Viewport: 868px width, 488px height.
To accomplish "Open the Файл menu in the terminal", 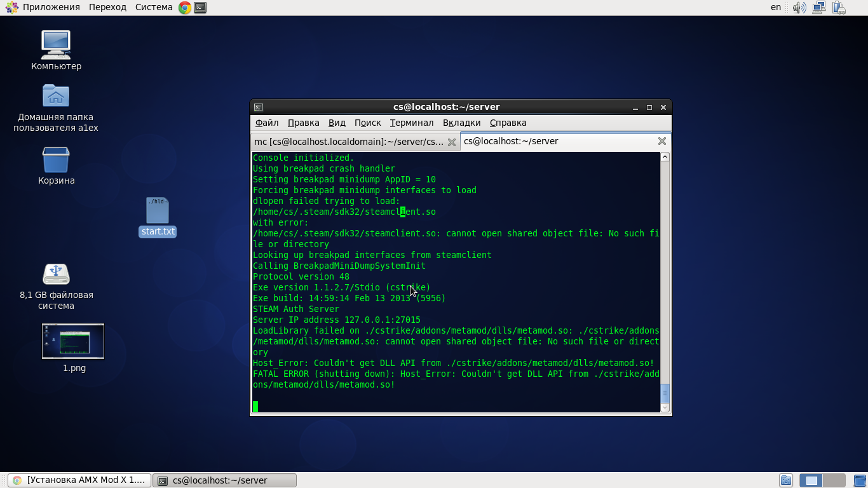I will pos(267,123).
